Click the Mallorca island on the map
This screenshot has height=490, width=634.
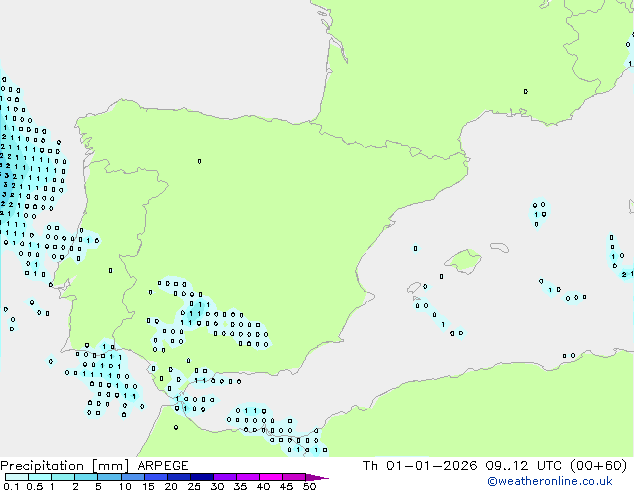pyautogui.click(x=463, y=262)
